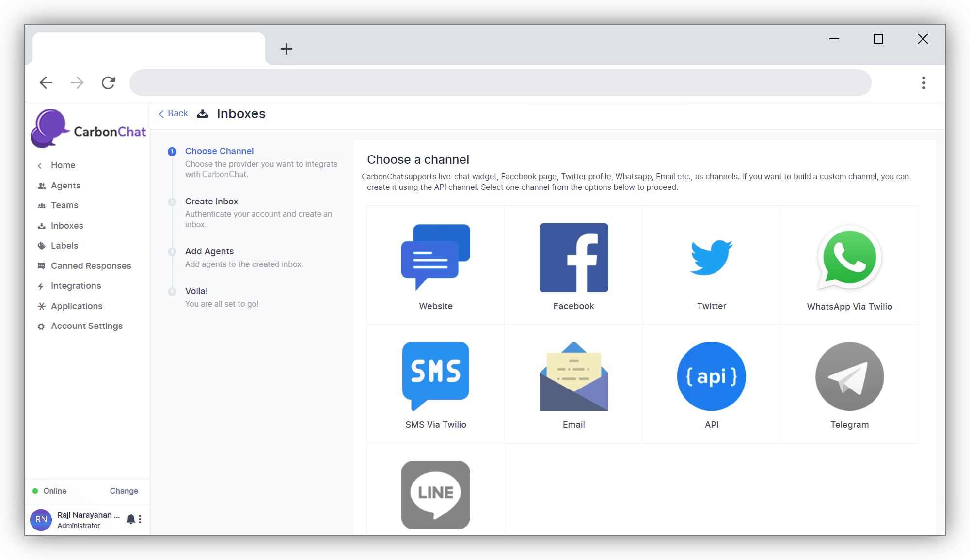This screenshot has height=560, width=970.
Task: Select the Website channel icon
Action: pos(435,258)
